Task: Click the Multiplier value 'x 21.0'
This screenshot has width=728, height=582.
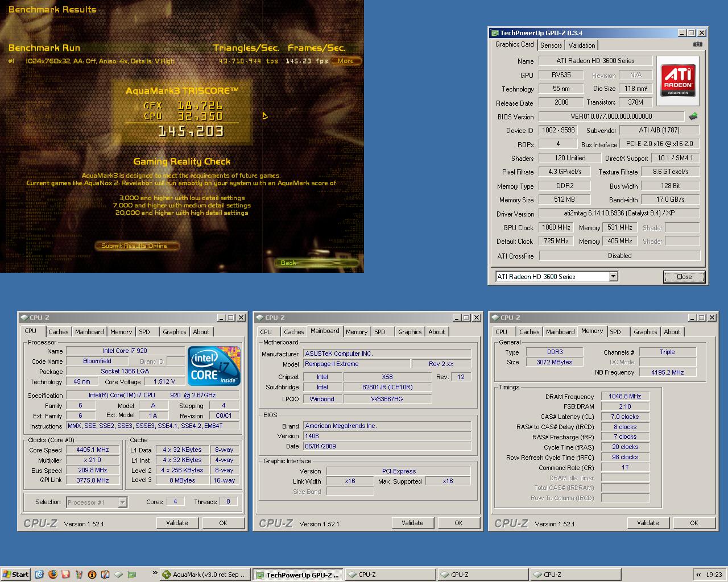Action: (92, 460)
